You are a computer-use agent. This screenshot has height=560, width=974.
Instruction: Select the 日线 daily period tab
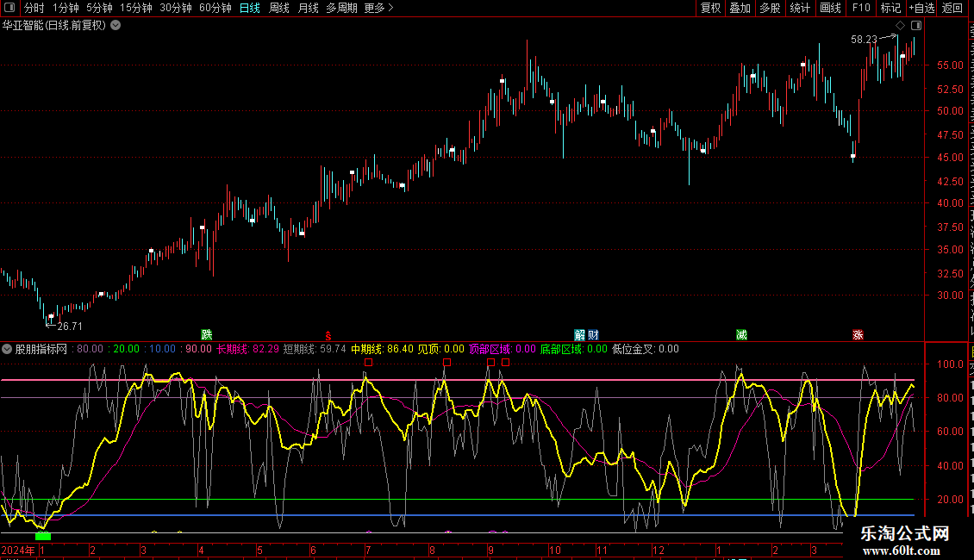pos(250,8)
